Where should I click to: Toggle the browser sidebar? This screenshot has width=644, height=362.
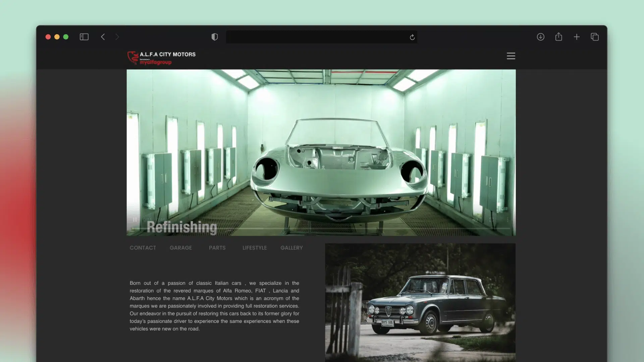coord(84,37)
